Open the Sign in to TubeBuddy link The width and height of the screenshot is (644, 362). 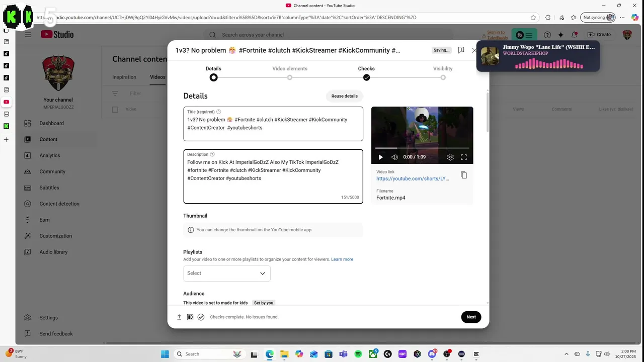click(x=497, y=35)
